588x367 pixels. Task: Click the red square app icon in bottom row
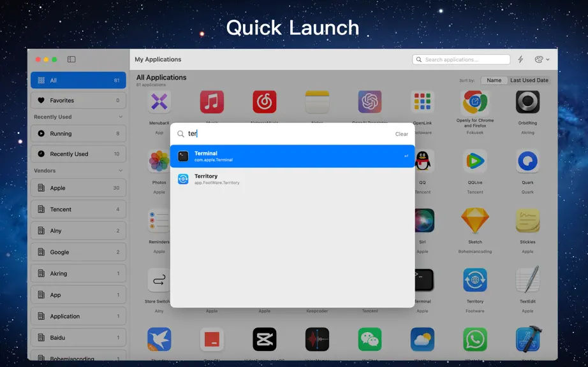pos(212,340)
